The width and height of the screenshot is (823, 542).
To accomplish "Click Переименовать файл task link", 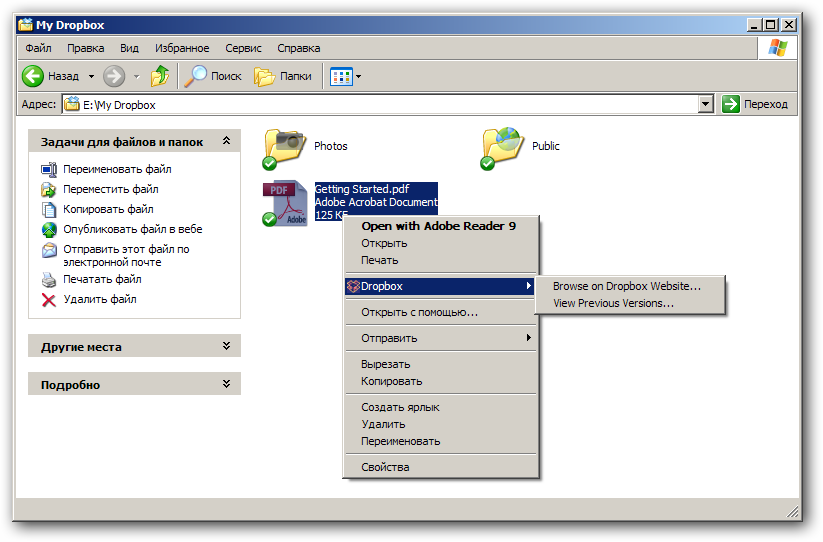I will (117, 169).
